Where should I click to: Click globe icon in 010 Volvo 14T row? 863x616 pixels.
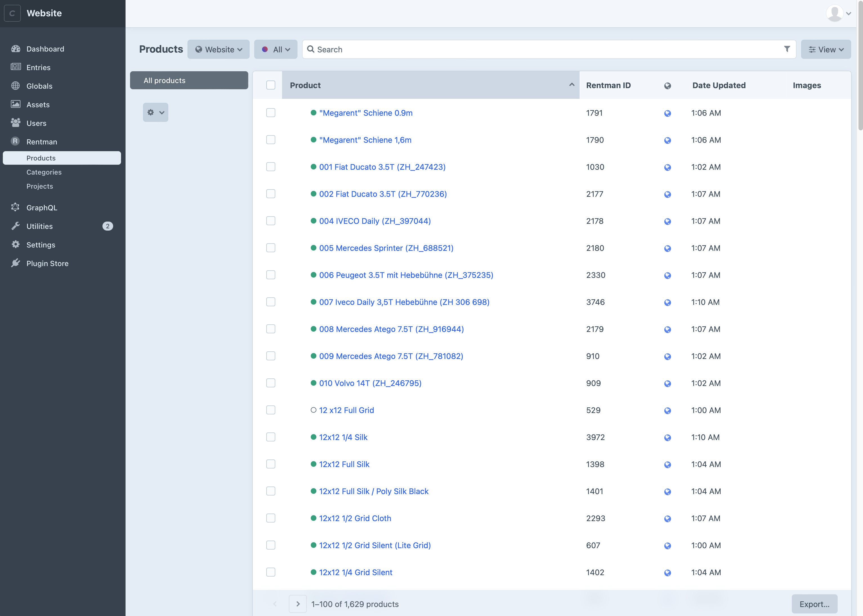pos(668,384)
